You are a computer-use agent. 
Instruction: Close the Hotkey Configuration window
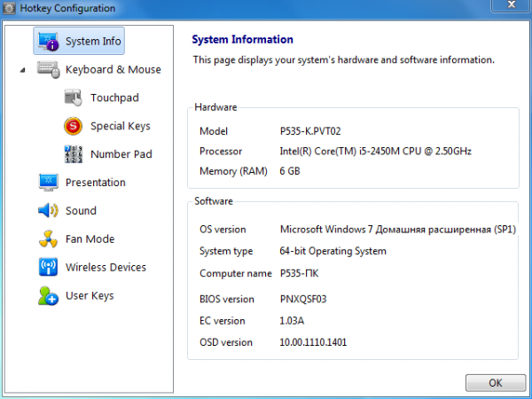[511, 4]
